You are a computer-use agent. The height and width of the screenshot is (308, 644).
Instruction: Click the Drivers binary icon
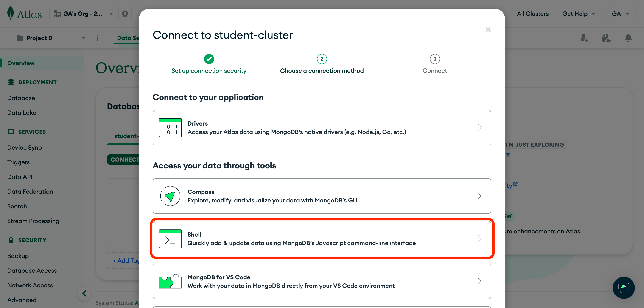[170, 128]
